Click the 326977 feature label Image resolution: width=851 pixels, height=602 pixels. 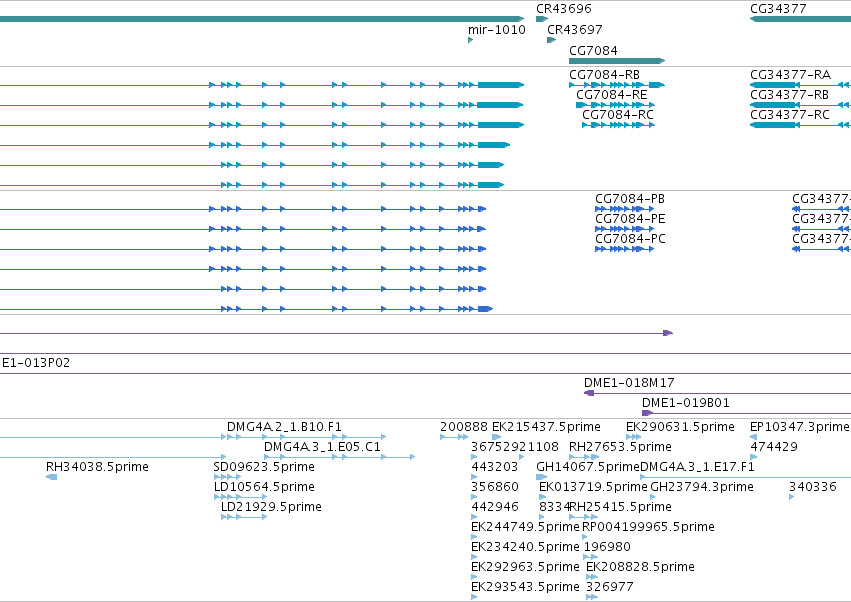click(609, 588)
